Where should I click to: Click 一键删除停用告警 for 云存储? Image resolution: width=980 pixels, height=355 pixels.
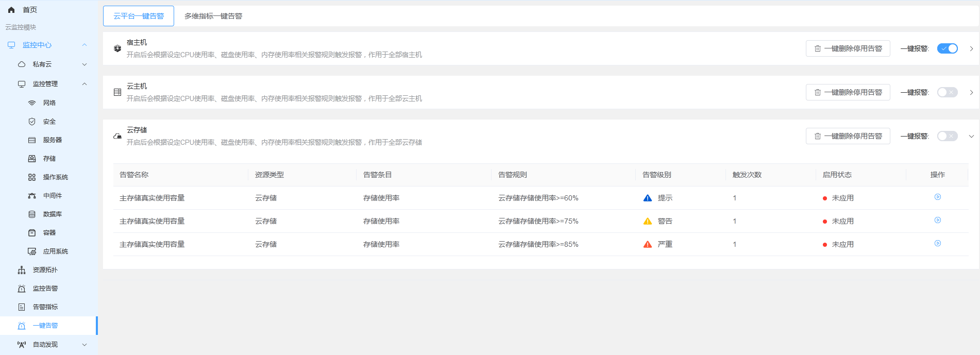pos(848,136)
